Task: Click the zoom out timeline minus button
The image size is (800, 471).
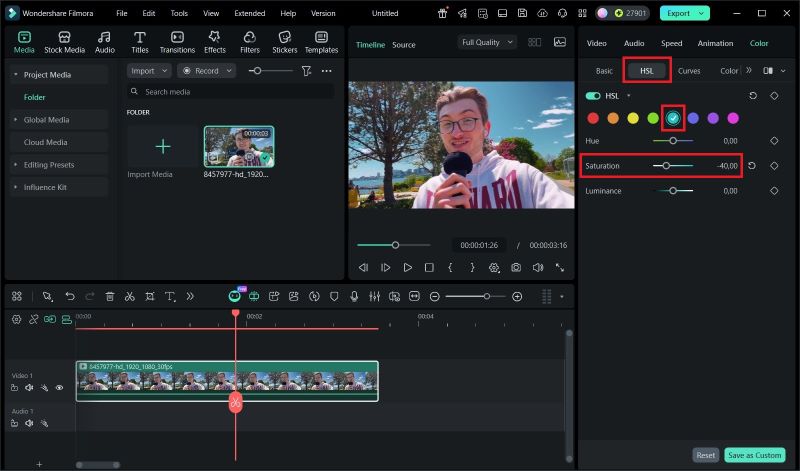Action: pos(435,296)
